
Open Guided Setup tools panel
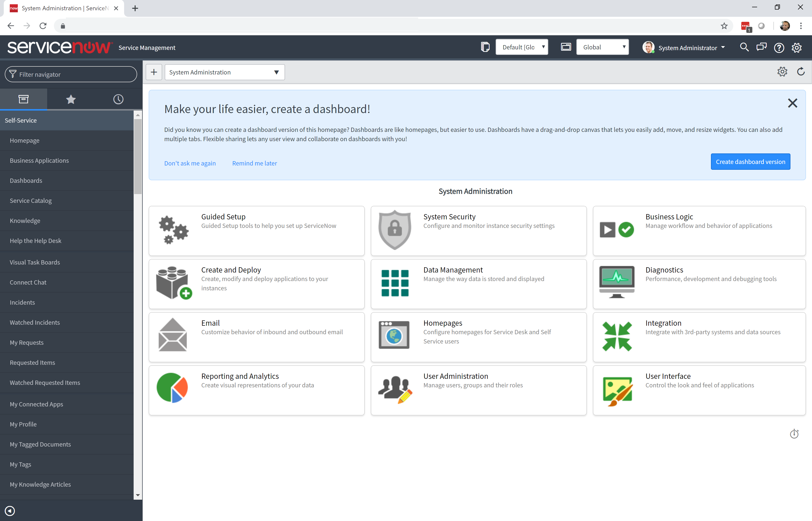coord(257,230)
